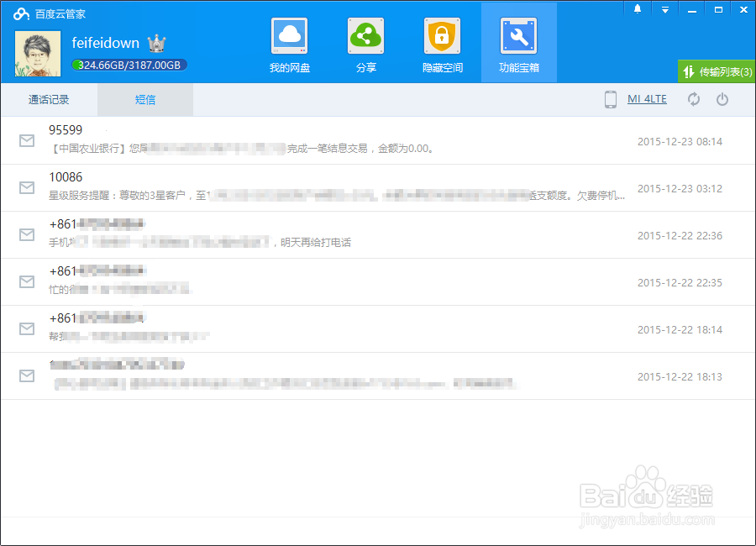Click the crown membership icon
Image resolution: width=756 pixels, height=546 pixels.
click(x=157, y=44)
